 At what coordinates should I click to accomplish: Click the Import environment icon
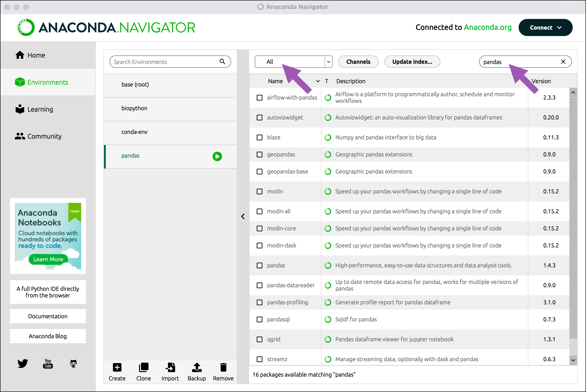click(170, 368)
